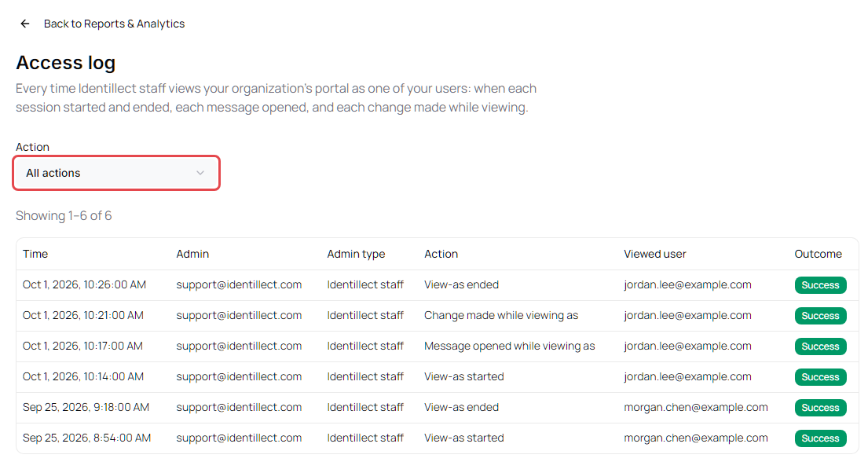Click 'View-as ended' in 10:26:00 AM row
This screenshot has width=868, height=462.
(x=462, y=284)
